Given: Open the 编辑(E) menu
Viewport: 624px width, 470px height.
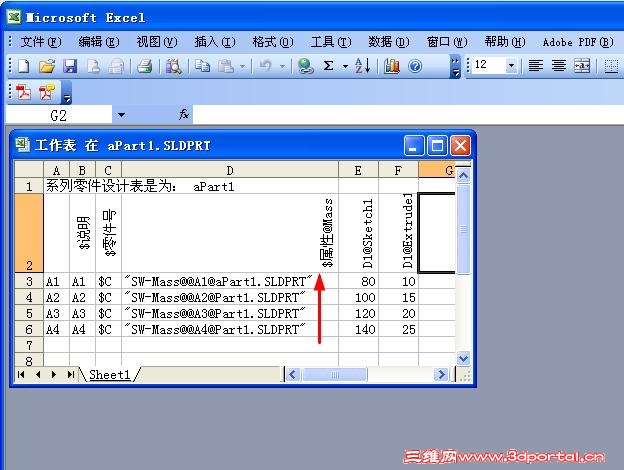Looking at the screenshot, I should [99, 42].
